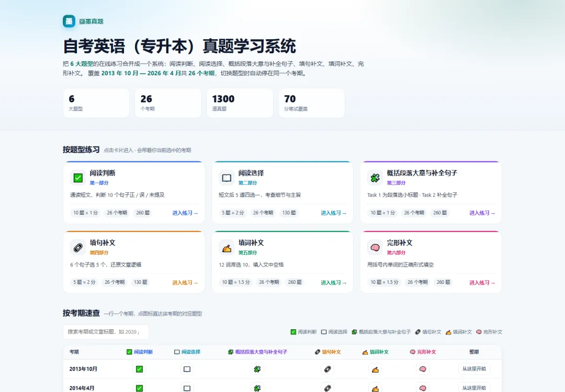Click the 2013年10月 row label

click(83, 369)
